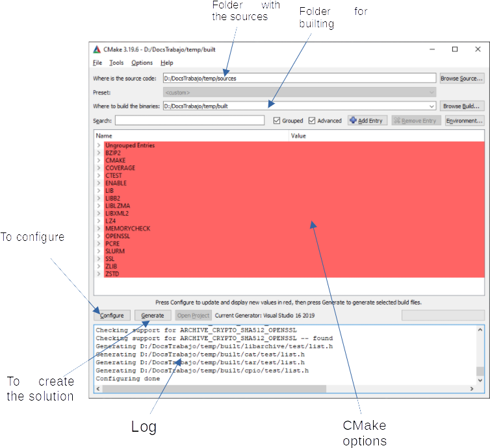Viewport: 490px width, 448px height.
Task: Click the log scroll down arrow
Action: [480, 380]
